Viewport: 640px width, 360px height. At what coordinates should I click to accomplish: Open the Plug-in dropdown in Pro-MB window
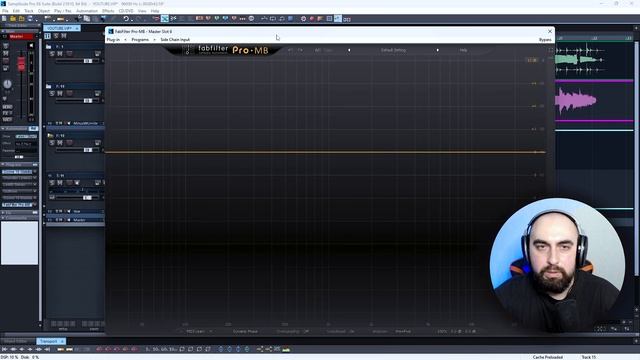click(113, 40)
